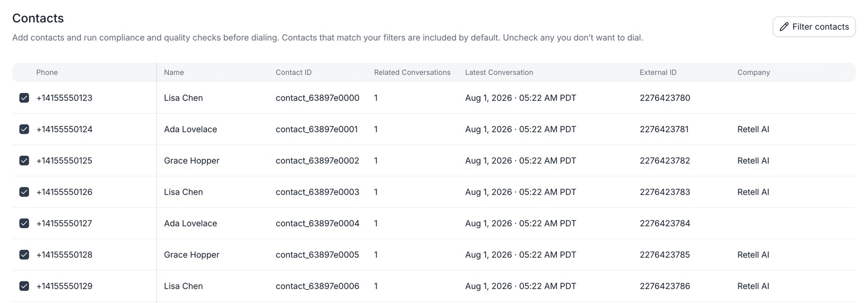This screenshot has width=868, height=303.
Task: Click external ID 2276423785
Action: [x=665, y=255]
